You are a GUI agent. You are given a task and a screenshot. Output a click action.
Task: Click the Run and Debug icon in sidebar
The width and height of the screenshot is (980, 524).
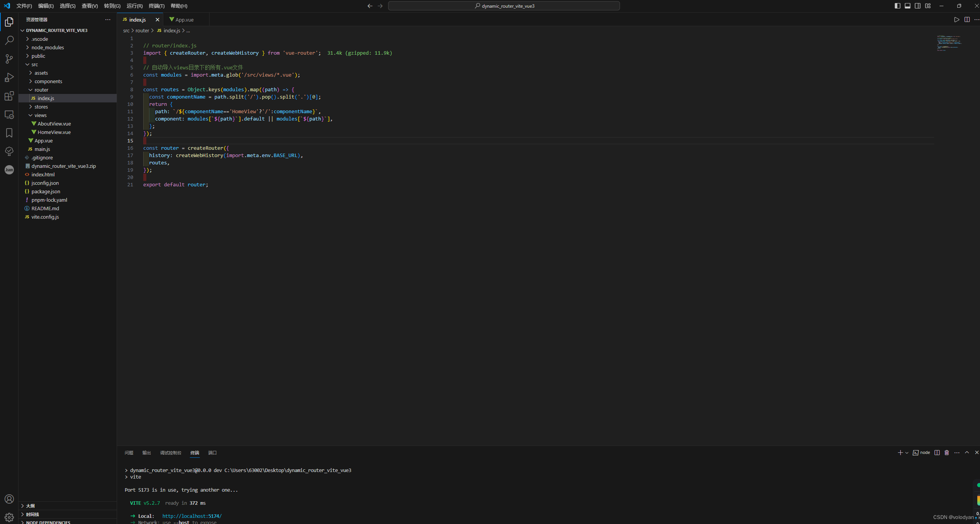(x=8, y=77)
